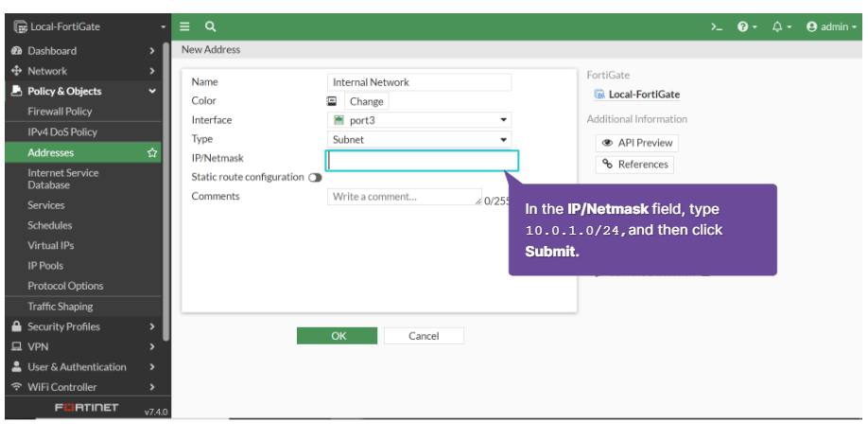868x439 pixels.
Task: Click the hamburger menu icon in top bar
Action: pos(185,26)
